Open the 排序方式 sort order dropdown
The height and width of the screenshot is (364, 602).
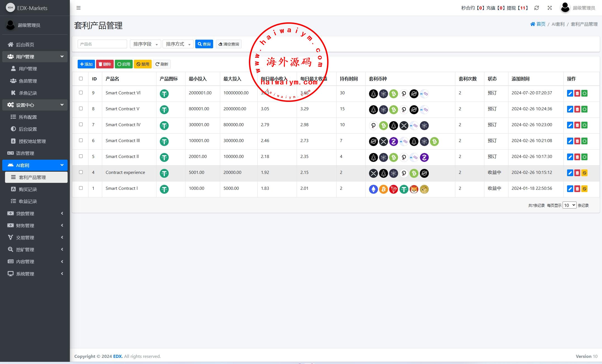pos(178,44)
